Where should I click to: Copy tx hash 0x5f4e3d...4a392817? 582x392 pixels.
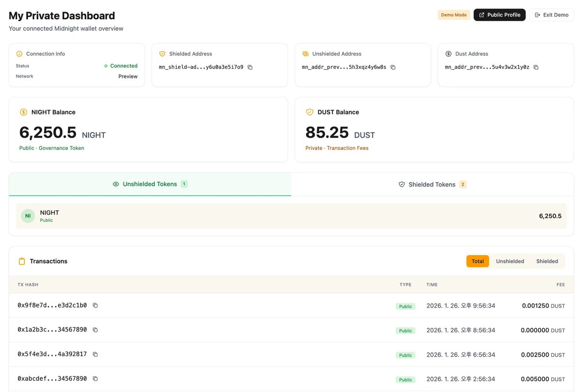click(95, 354)
